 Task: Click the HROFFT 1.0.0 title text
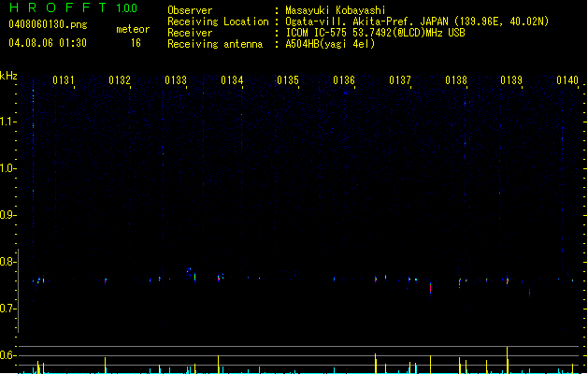tap(73, 7)
